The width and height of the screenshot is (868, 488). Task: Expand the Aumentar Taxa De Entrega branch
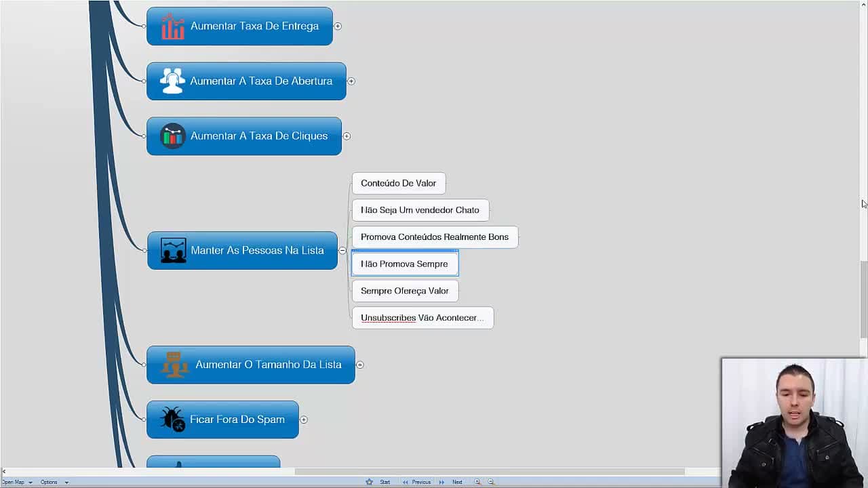pos(338,26)
